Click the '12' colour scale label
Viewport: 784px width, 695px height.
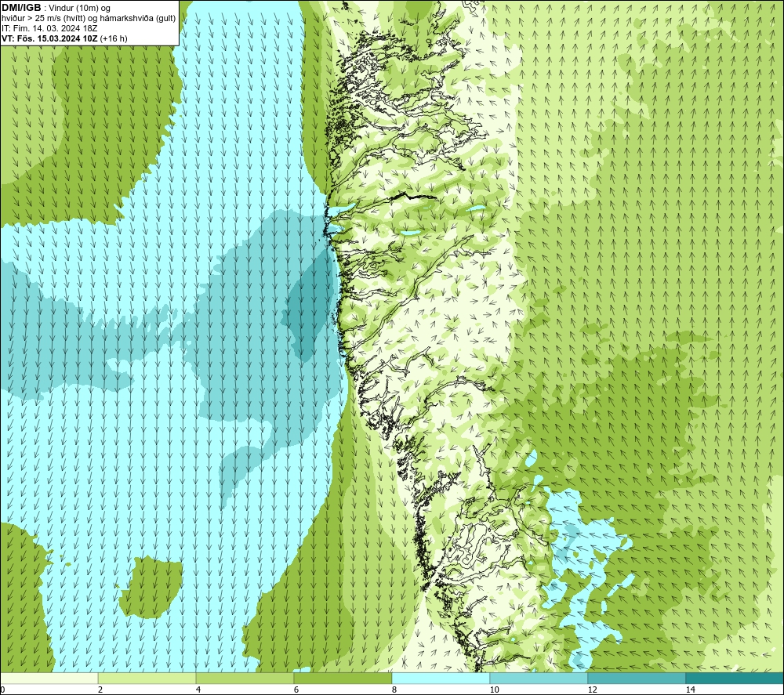click(x=592, y=690)
